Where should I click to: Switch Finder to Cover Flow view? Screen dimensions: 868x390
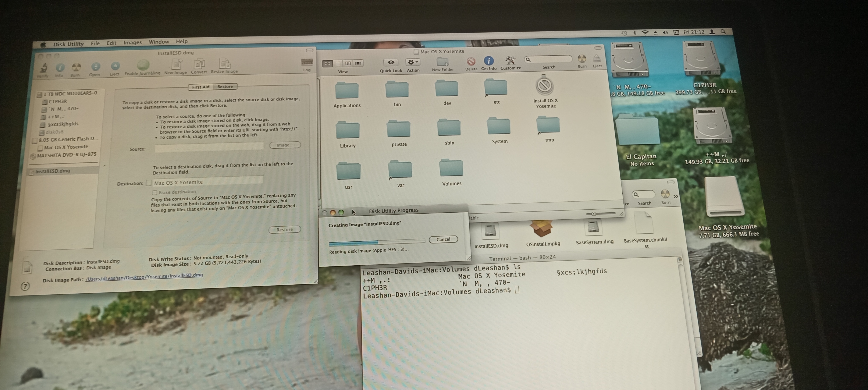(358, 63)
